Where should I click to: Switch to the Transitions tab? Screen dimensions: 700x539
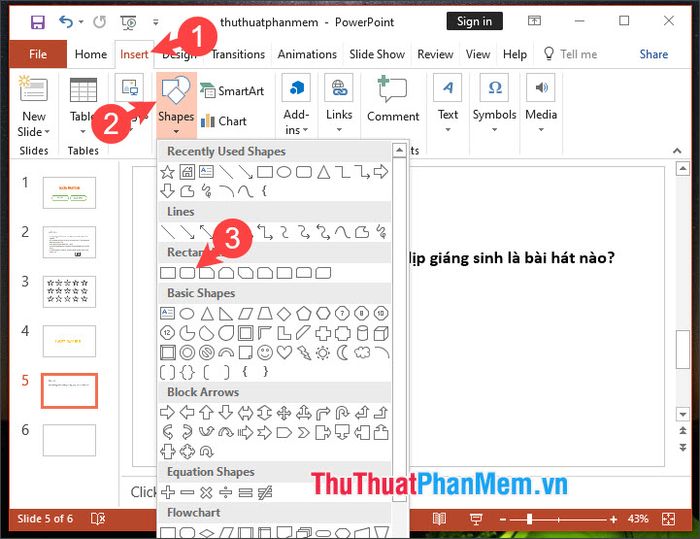(x=238, y=54)
